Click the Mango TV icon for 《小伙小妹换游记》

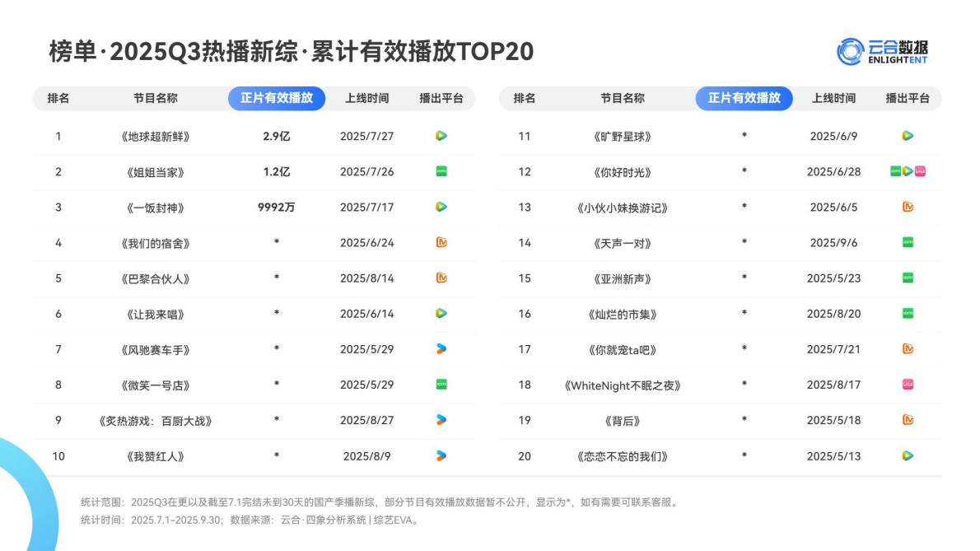pyautogui.click(x=908, y=207)
